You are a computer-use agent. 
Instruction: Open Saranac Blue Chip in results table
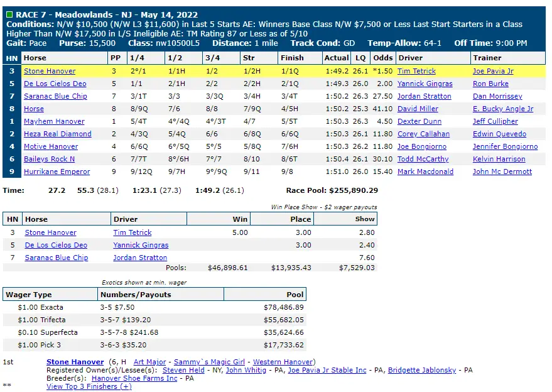point(55,96)
